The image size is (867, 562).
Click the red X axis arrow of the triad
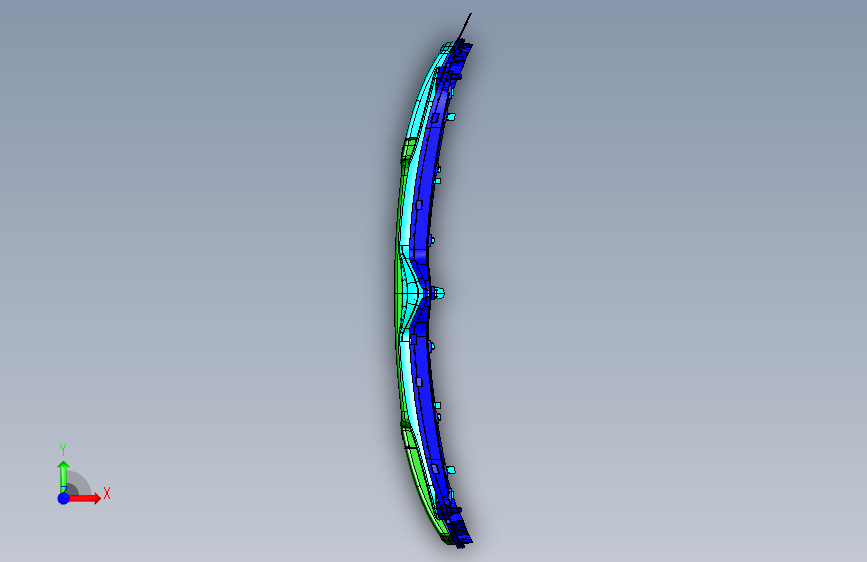(84, 498)
